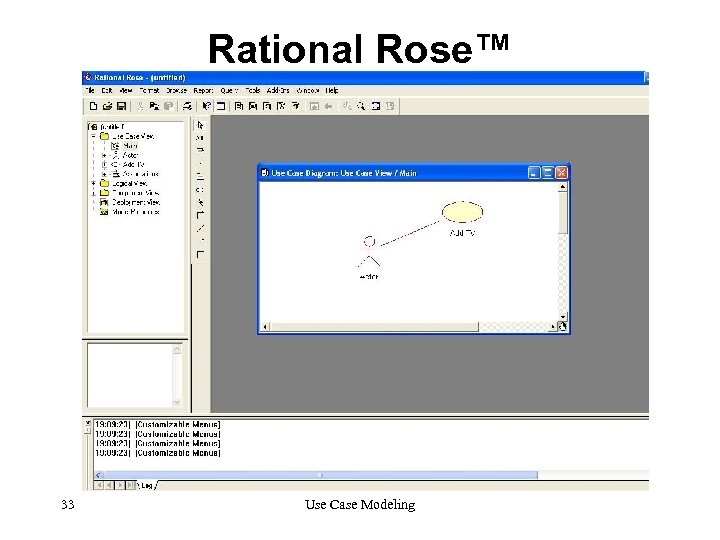Expand the Component View folder
The width and height of the screenshot is (720, 540).
pos(94,193)
